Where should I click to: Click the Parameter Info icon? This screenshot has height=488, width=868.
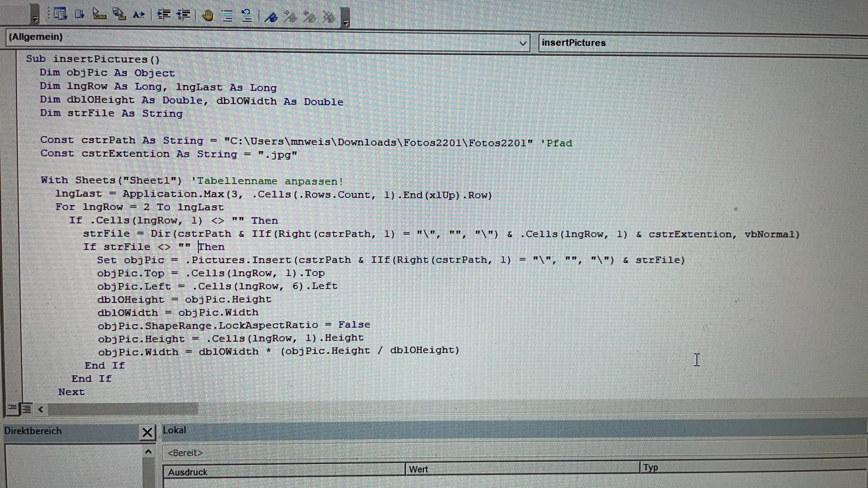(x=119, y=14)
